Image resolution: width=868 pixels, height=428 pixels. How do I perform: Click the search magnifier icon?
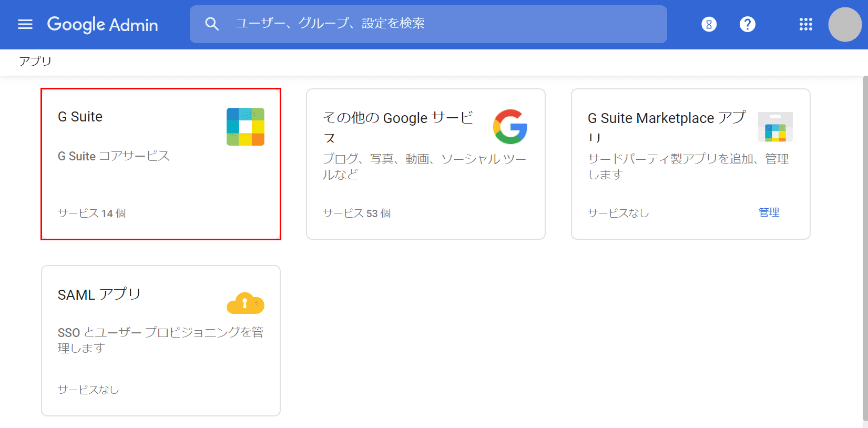point(211,24)
